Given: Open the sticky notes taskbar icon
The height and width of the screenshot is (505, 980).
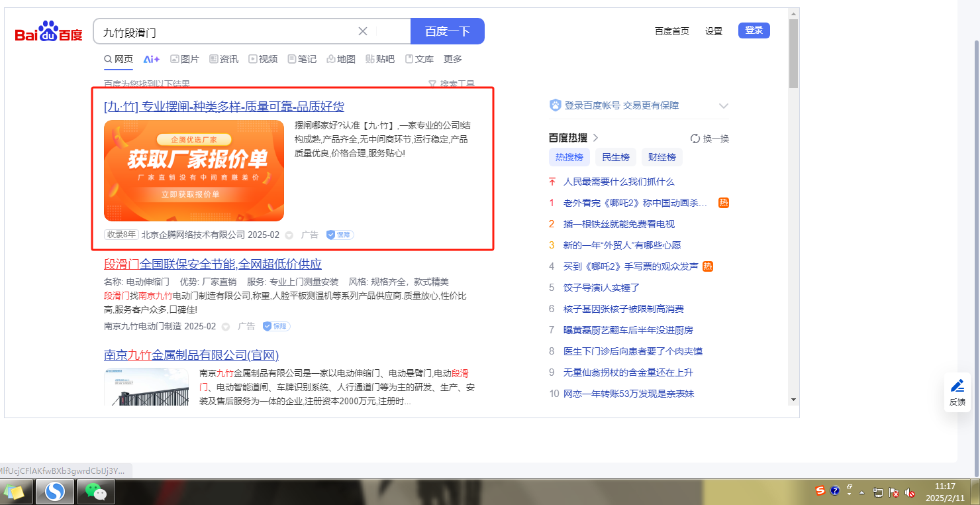Looking at the screenshot, I should pyautogui.click(x=15, y=492).
